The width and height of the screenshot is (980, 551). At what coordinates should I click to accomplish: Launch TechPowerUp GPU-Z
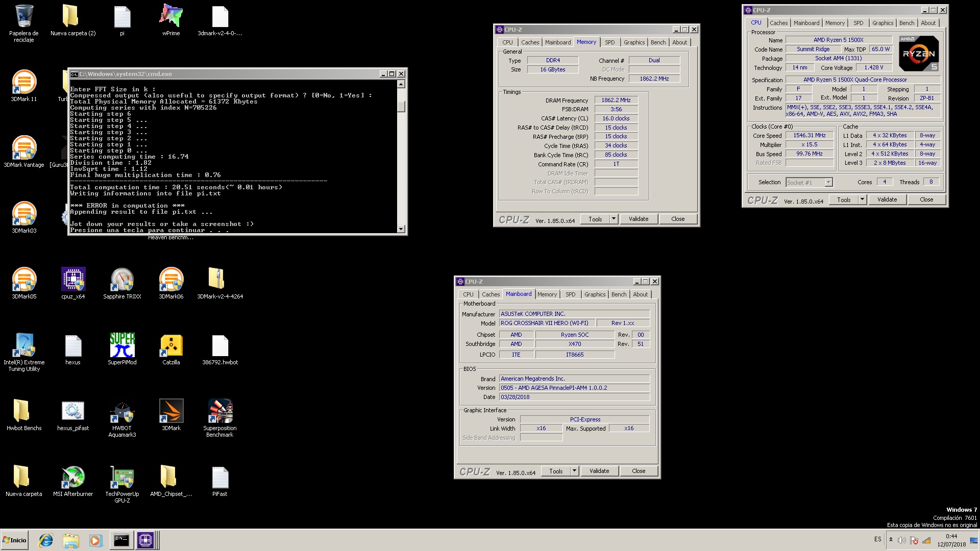[x=122, y=484]
